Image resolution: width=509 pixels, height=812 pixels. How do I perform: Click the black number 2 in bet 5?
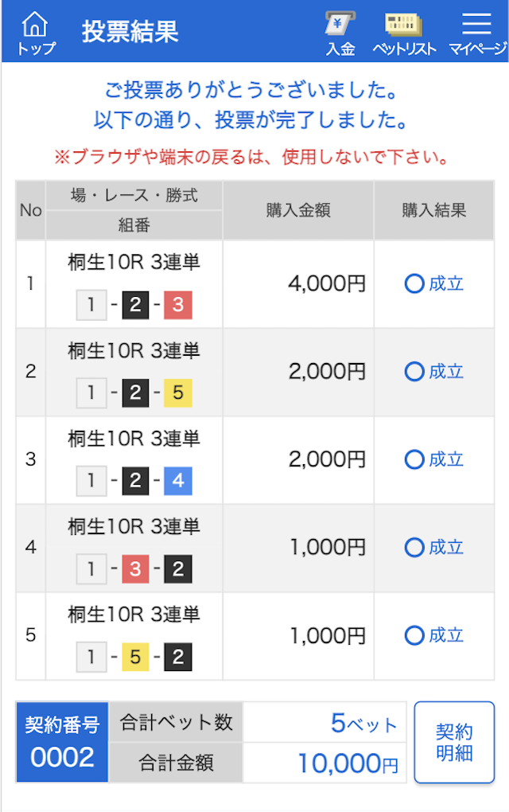tap(178, 657)
